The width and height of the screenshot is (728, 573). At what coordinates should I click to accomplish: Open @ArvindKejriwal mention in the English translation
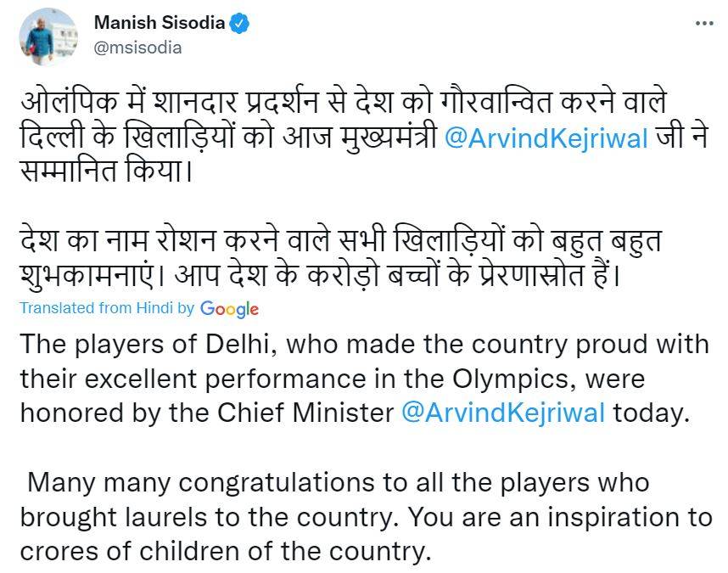click(x=502, y=413)
